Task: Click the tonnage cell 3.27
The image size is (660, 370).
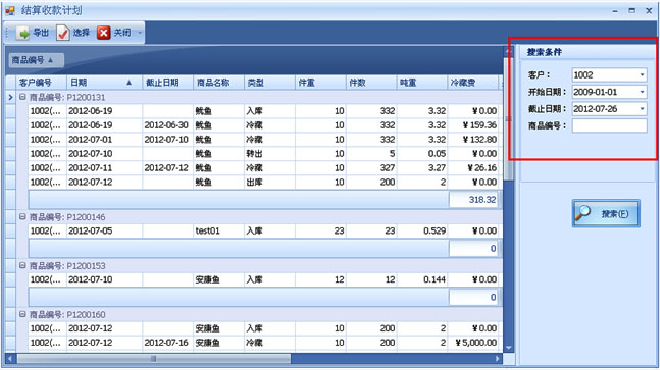Action: click(x=422, y=168)
